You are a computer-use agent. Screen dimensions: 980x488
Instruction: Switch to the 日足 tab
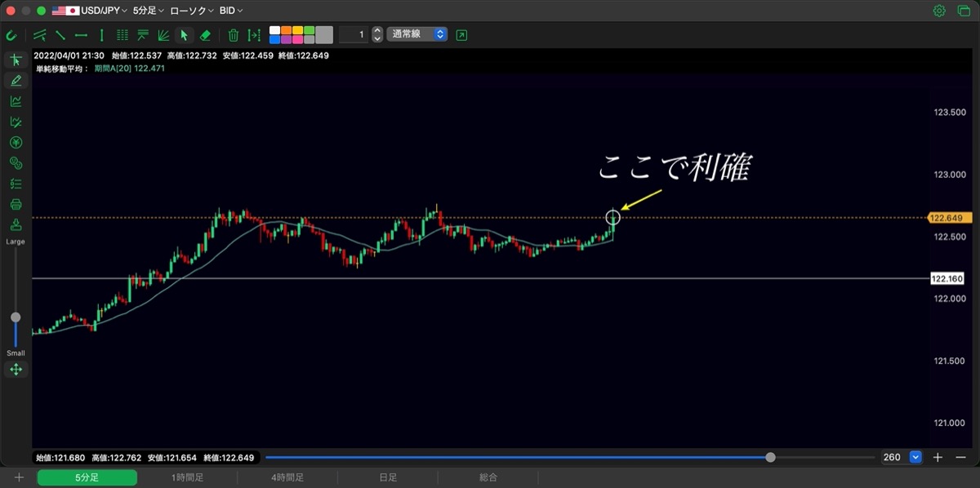pos(388,477)
